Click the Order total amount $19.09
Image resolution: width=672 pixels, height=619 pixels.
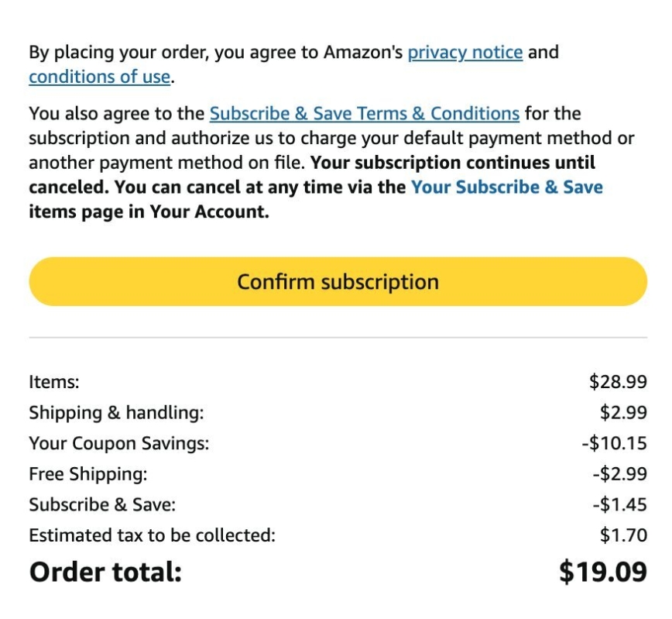point(602,572)
